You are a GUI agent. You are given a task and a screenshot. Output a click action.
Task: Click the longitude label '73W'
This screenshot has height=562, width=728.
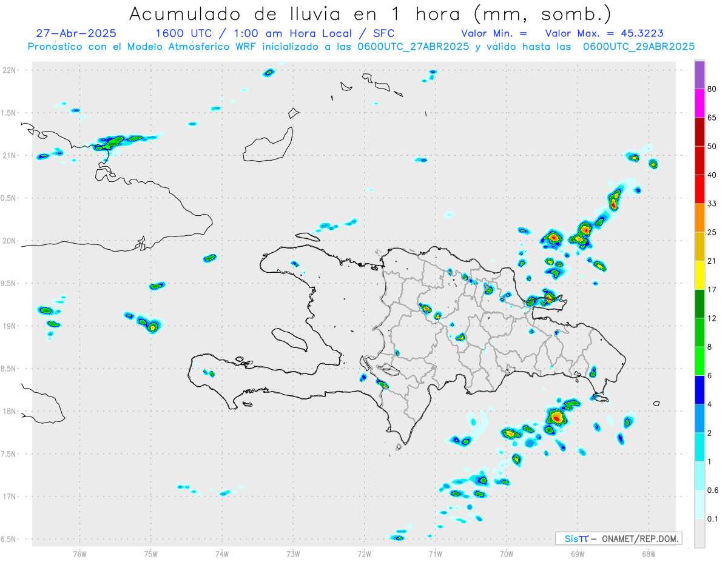pos(293,553)
